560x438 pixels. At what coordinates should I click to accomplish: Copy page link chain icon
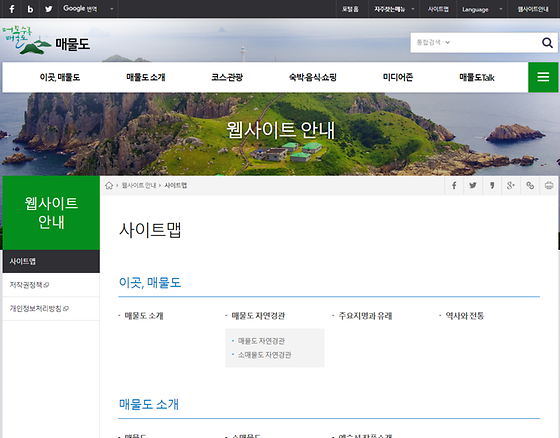click(530, 185)
